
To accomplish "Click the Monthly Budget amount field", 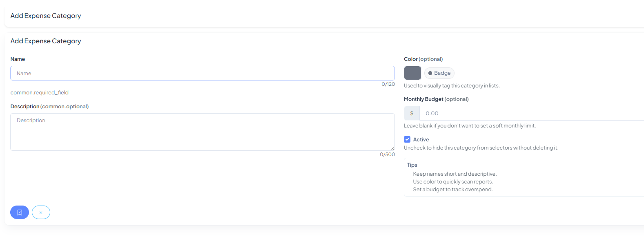I will pos(531,114).
